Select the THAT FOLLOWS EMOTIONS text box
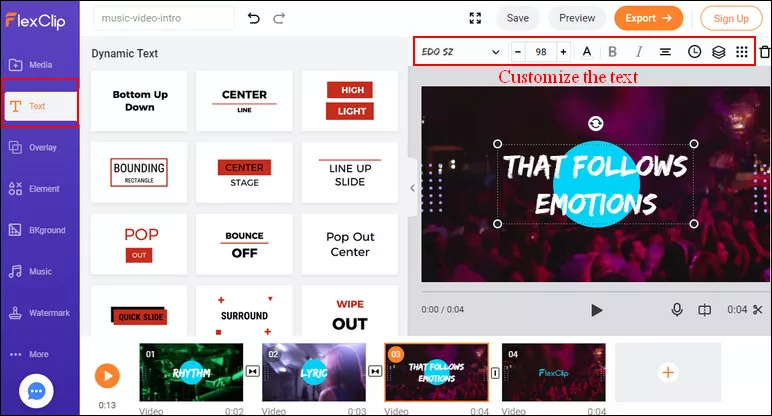This screenshot has height=416, width=772. [x=595, y=184]
